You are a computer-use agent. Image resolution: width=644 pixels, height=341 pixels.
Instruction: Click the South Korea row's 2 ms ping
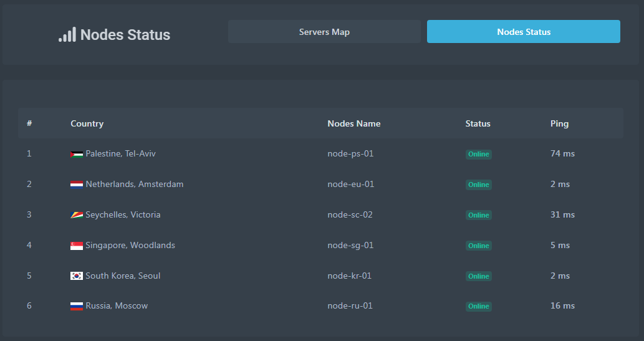tap(560, 276)
